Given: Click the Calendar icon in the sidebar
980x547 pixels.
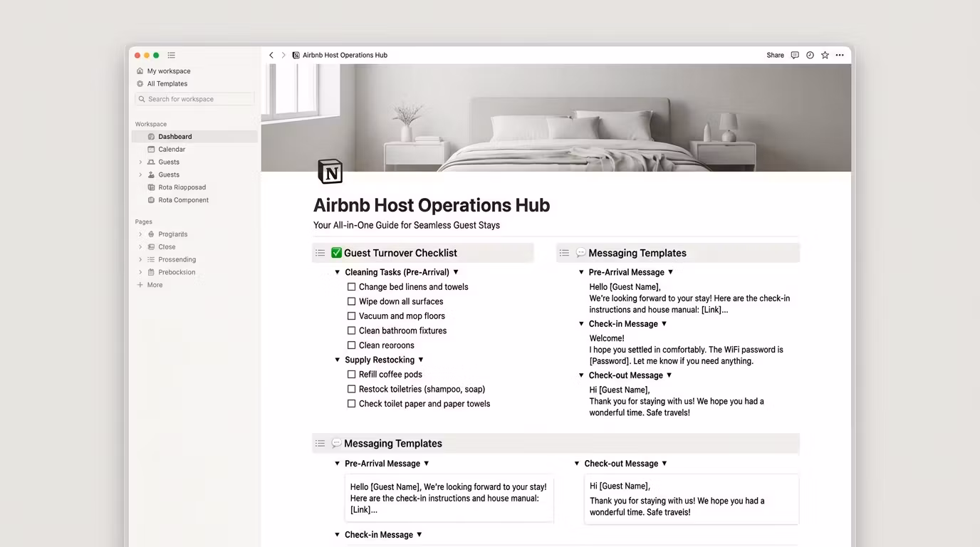Looking at the screenshot, I should (x=151, y=150).
